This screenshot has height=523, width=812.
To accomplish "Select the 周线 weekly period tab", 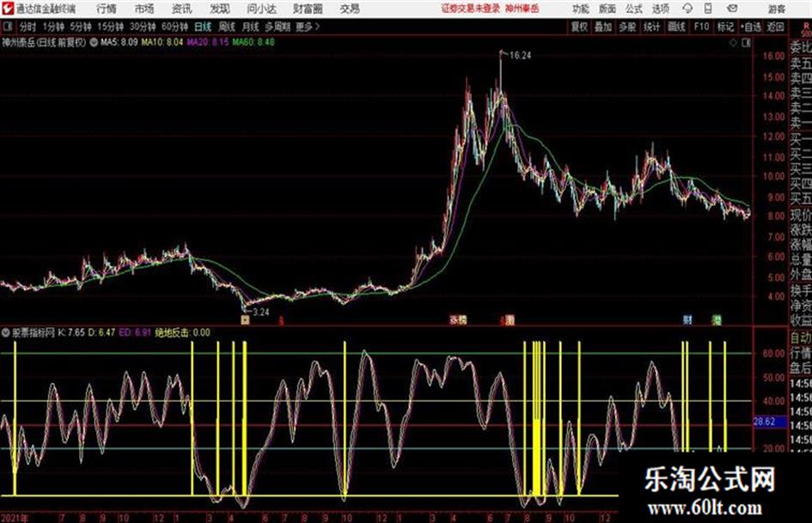I will (x=227, y=27).
